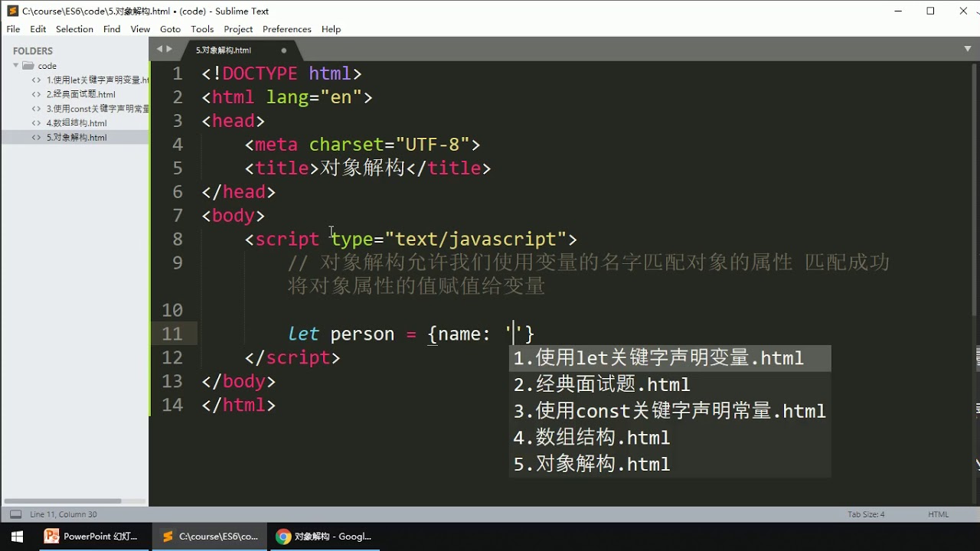Click file icon beside 4.数组结构.html
980x551 pixels.
coord(36,123)
